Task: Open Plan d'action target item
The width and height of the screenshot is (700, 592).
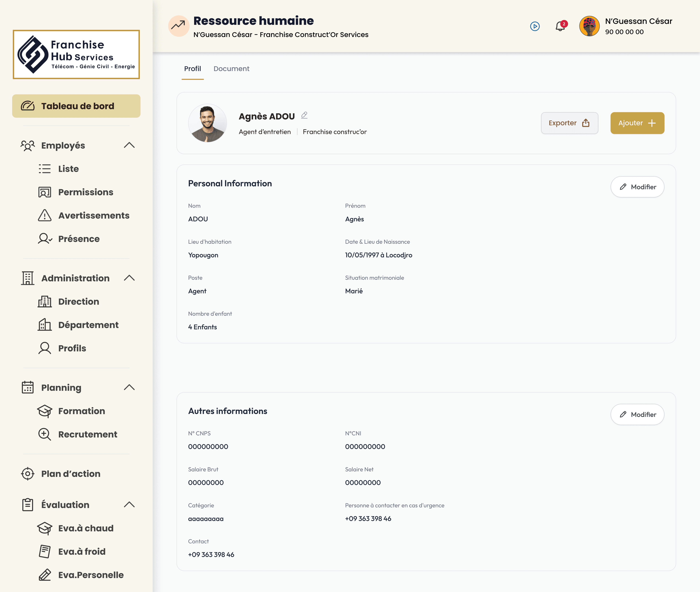Action: (x=70, y=473)
